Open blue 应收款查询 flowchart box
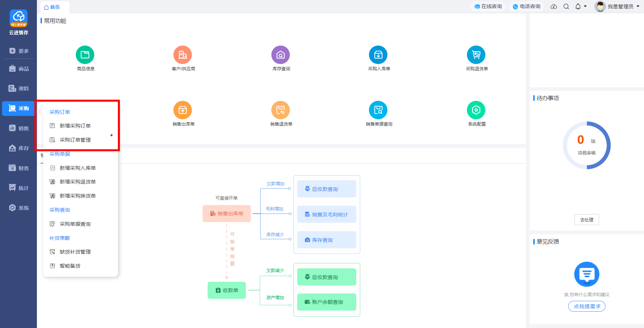This screenshot has height=328, width=644. point(327,189)
